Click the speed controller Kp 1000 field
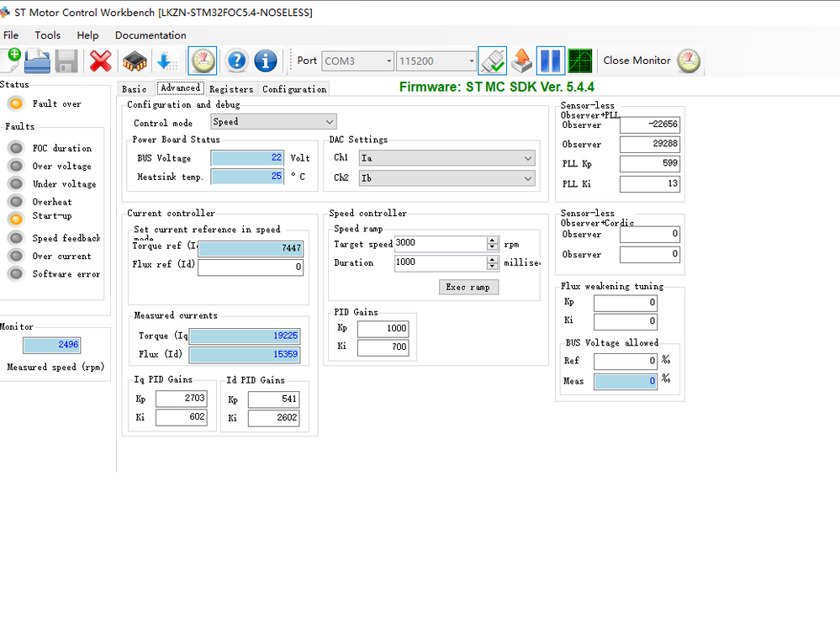This screenshot has height=635, width=840. tap(383, 329)
